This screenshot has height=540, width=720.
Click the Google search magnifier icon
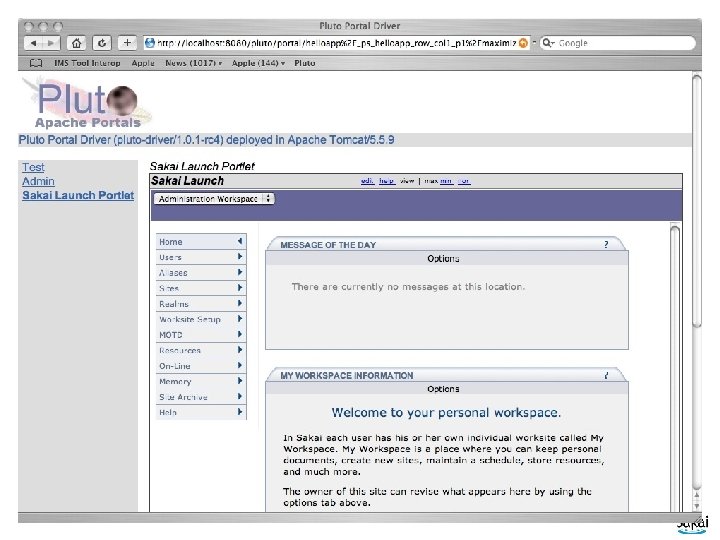click(547, 43)
